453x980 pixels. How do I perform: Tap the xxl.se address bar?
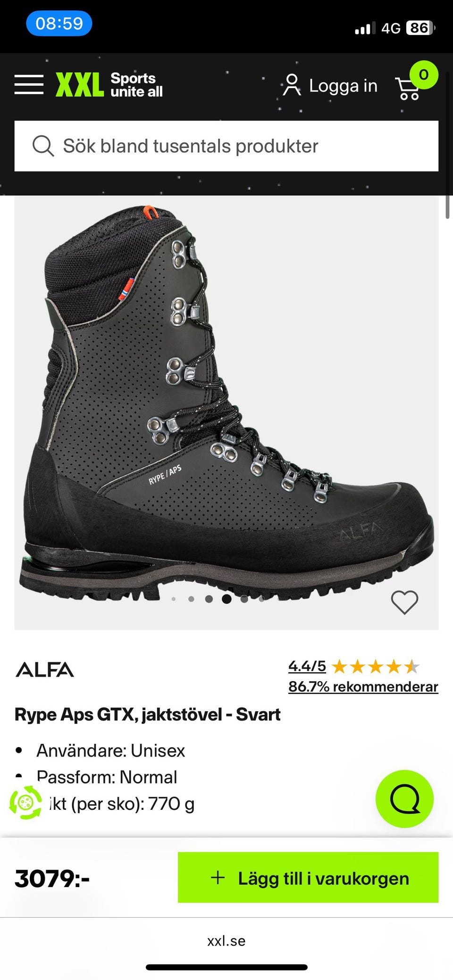click(x=226, y=941)
